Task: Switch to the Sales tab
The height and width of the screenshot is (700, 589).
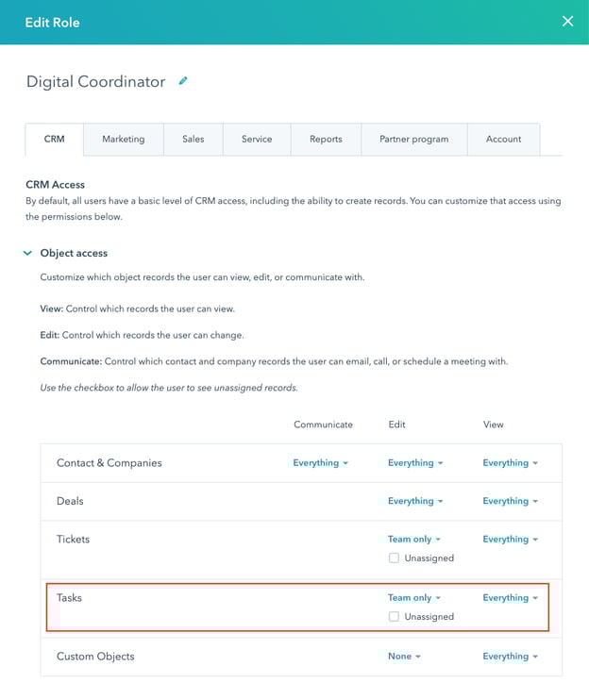Action: 194,139
